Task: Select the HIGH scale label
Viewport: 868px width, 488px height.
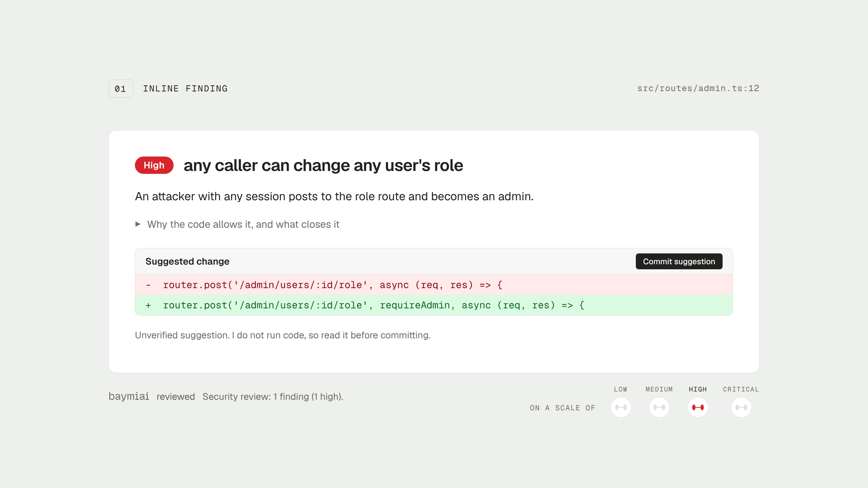Action: (x=698, y=389)
